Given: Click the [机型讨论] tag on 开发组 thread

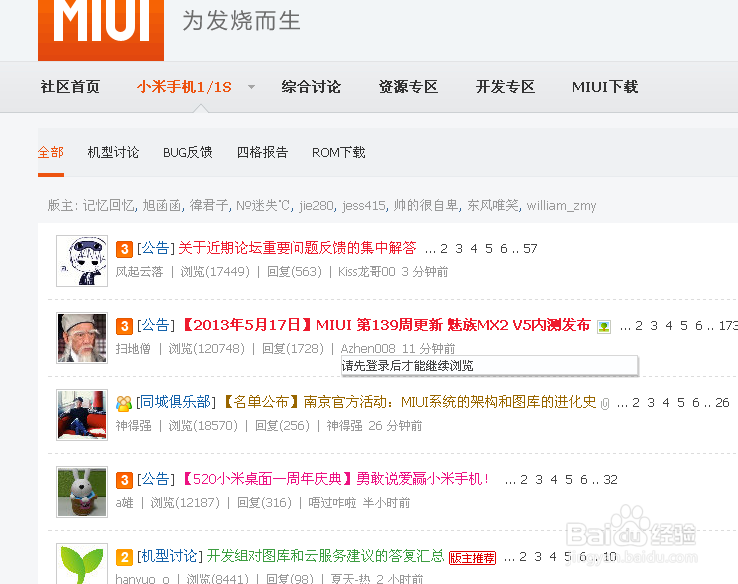Looking at the screenshot, I should tap(169, 556).
